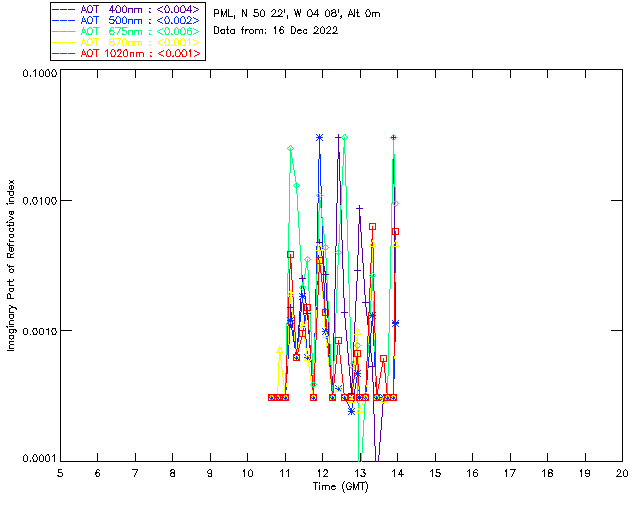The height and width of the screenshot is (512, 640).
Task: Click the 0.0010 y-axis label
Action: [x=39, y=330]
